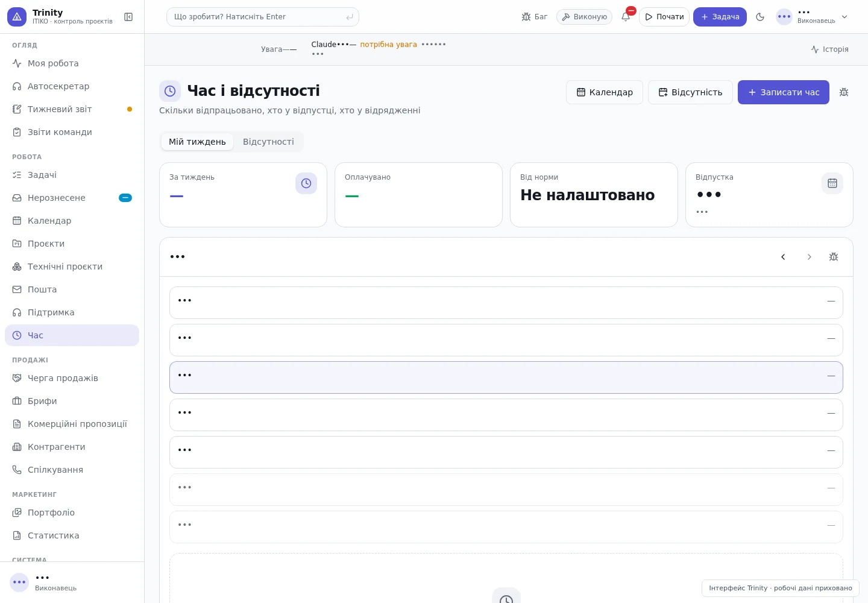Click the calendar icon in Відпустка card
The height and width of the screenshot is (603, 868).
(832, 183)
